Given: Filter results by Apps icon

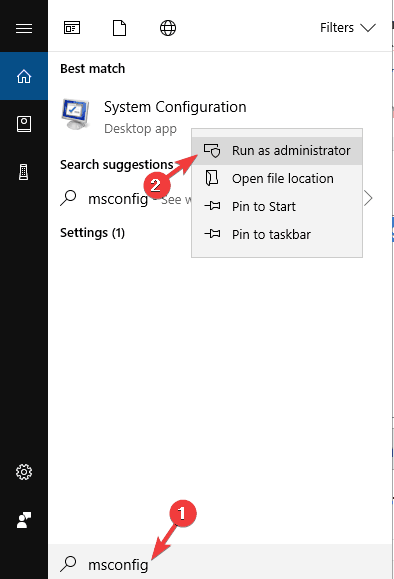Looking at the screenshot, I should [x=72, y=28].
